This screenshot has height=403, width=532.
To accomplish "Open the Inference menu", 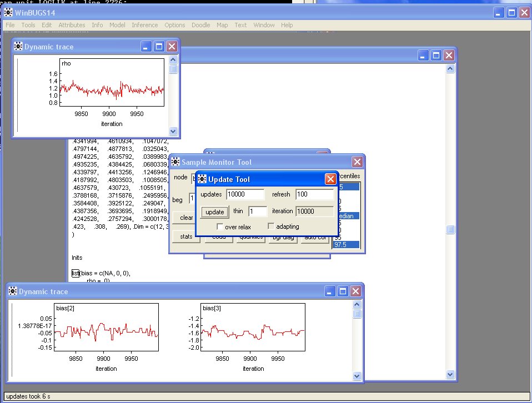I will [x=144, y=25].
